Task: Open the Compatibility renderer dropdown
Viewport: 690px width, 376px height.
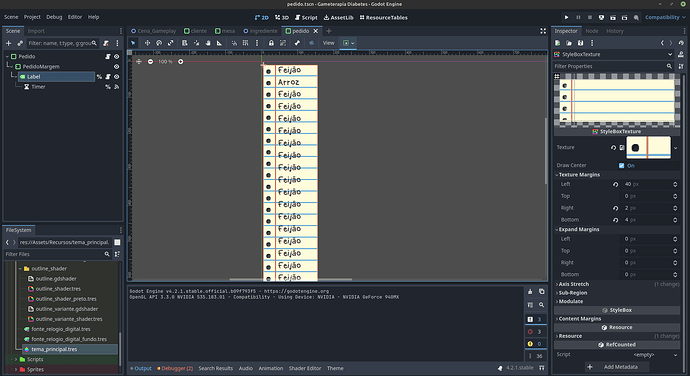Action: coord(665,17)
